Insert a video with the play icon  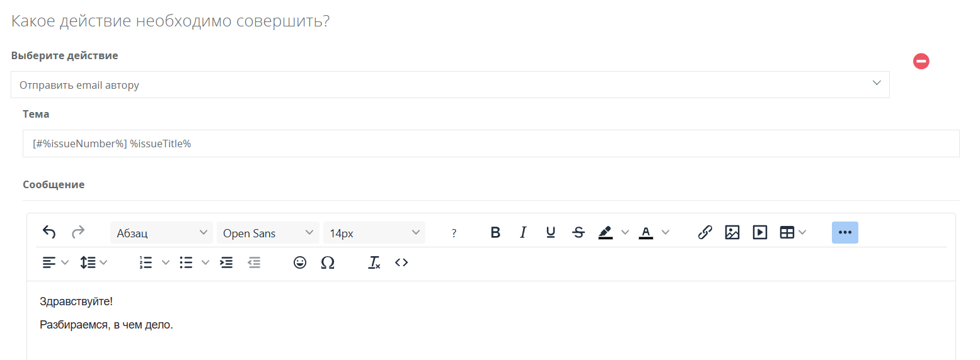[x=759, y=232]
